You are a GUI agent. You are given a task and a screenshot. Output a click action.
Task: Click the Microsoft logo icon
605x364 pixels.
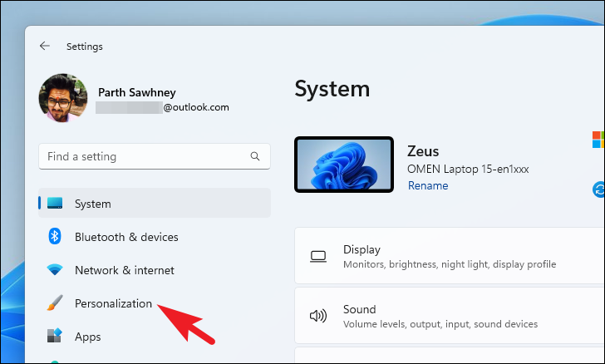(598, 140)
